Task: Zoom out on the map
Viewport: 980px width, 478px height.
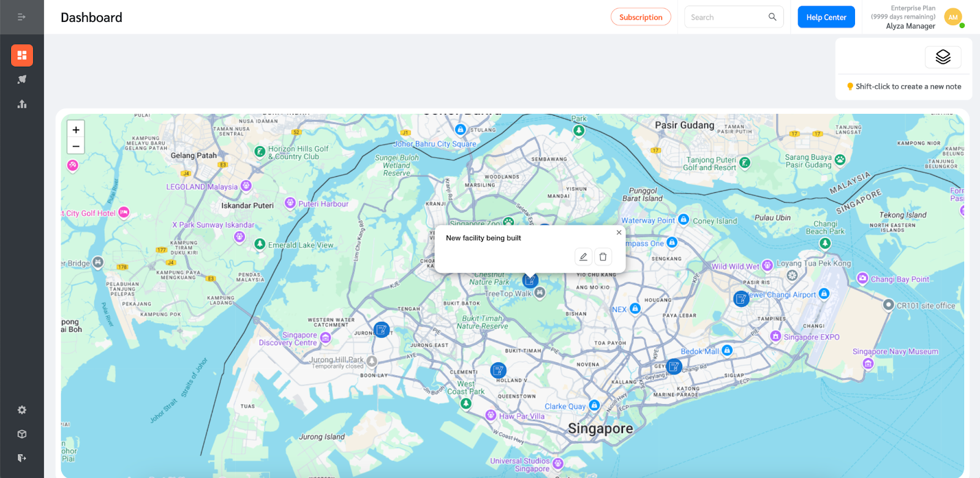Action: coord(76,146)
